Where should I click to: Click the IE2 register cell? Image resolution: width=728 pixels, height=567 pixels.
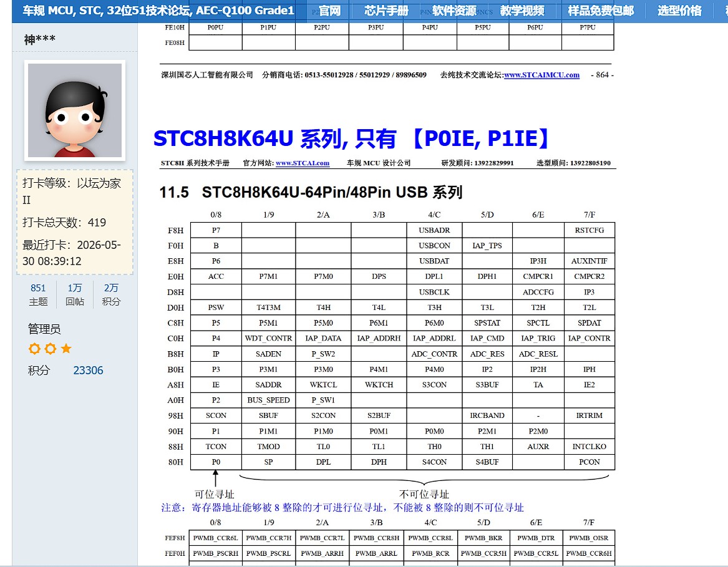coord(589,384)
